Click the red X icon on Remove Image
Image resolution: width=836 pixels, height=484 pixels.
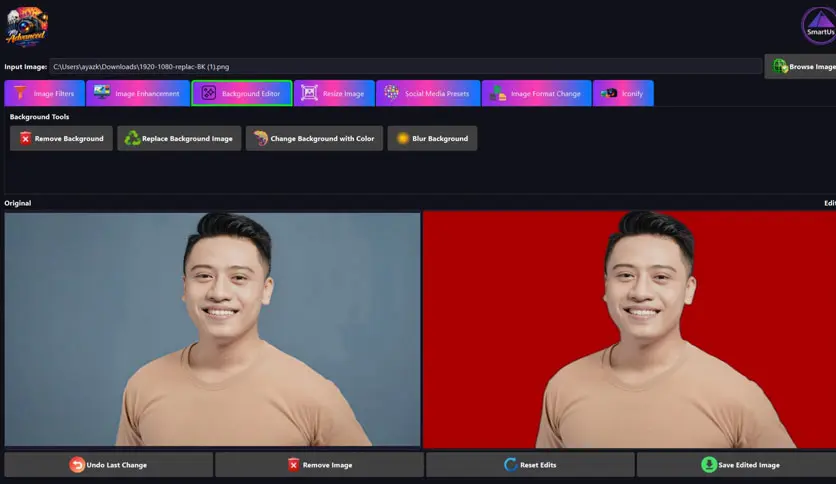pyautogui.click(x=293, y=465)
